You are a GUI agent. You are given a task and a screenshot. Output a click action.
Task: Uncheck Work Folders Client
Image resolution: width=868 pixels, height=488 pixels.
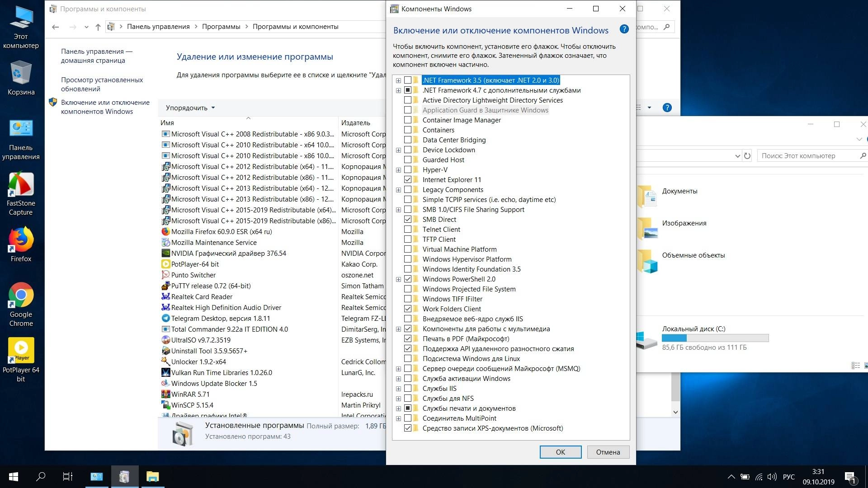pyautogui.click(x=408, y=309)
